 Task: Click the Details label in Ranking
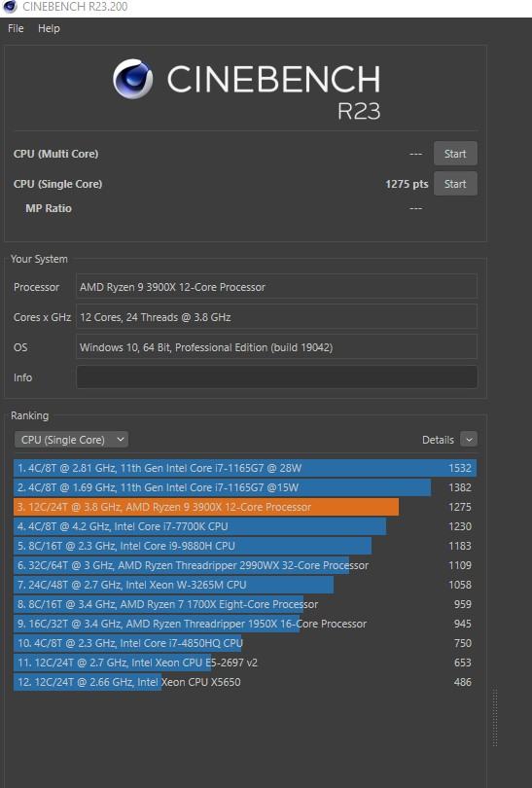click(438, 440)
